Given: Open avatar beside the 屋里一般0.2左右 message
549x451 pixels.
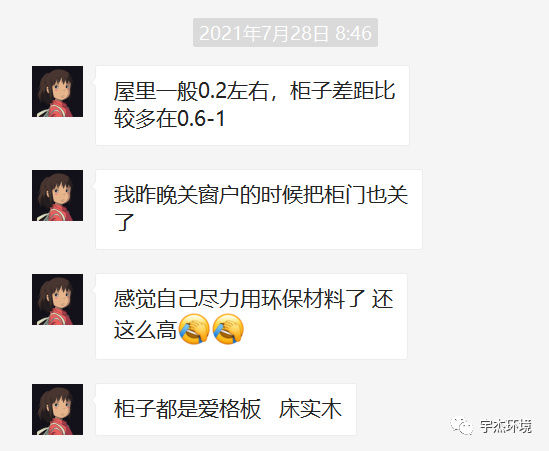Looking at the screenshot, I should pos(57,91).
